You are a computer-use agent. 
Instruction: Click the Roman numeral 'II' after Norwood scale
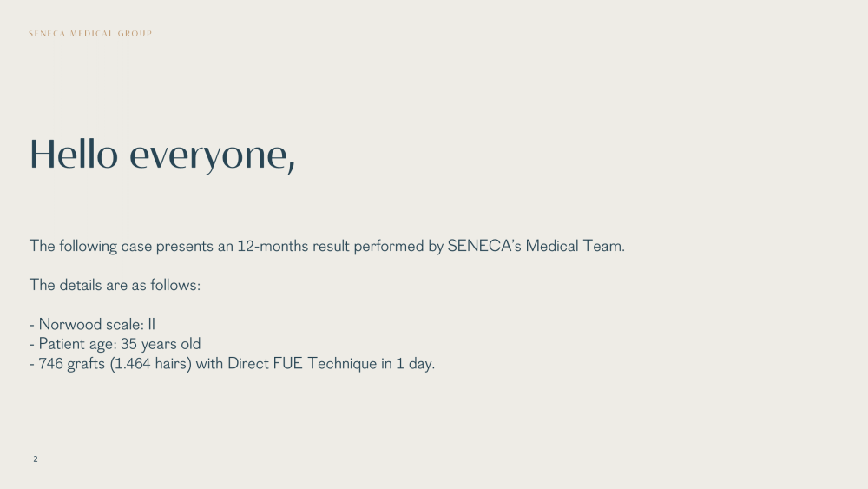(x=152, y=325)
